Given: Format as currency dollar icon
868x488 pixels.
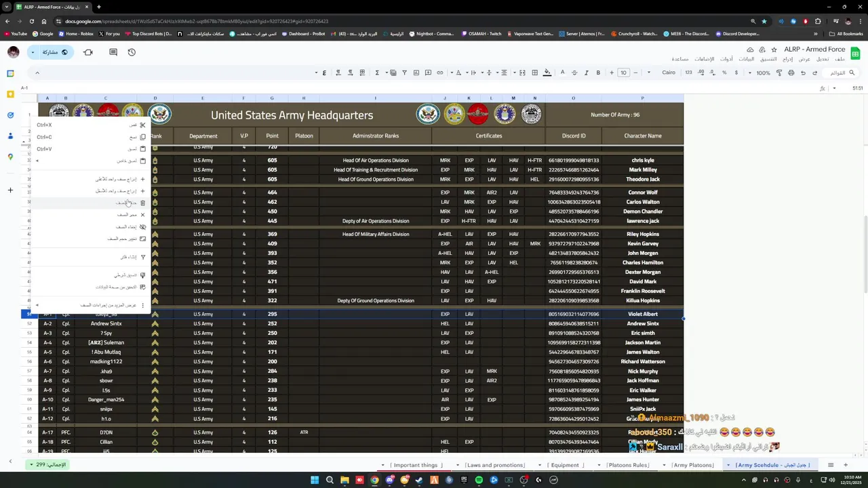Looking at the screenshot, I should click(736, 73).
